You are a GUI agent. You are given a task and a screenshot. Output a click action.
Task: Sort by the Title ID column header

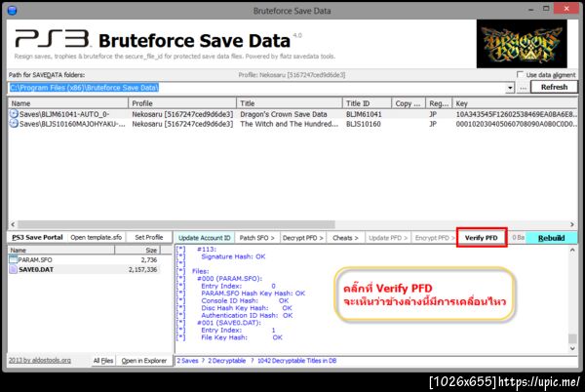pos(367,103)
